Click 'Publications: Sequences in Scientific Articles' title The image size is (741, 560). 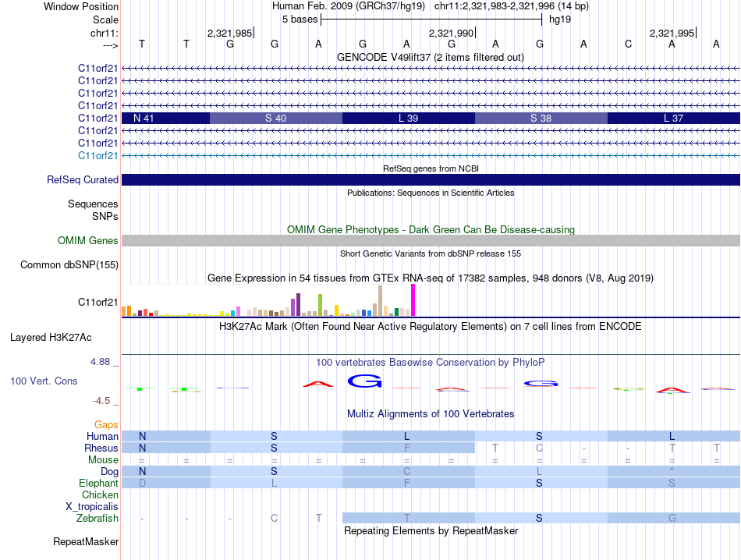(431, 193)
